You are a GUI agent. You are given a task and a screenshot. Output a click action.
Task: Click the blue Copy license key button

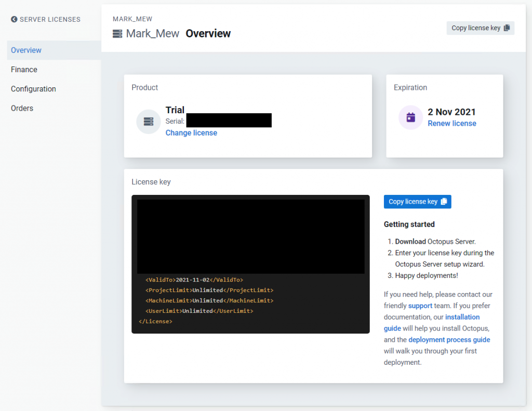click(x=417, y=202)
